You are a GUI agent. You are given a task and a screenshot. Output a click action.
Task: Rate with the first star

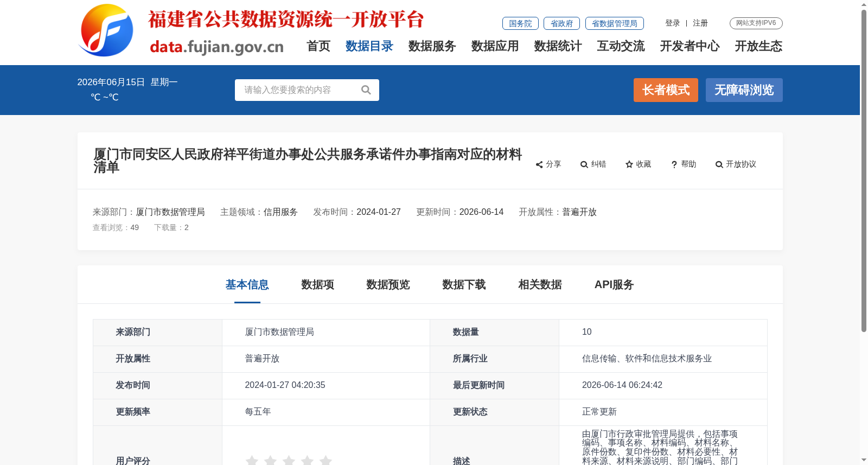(252, 460)
